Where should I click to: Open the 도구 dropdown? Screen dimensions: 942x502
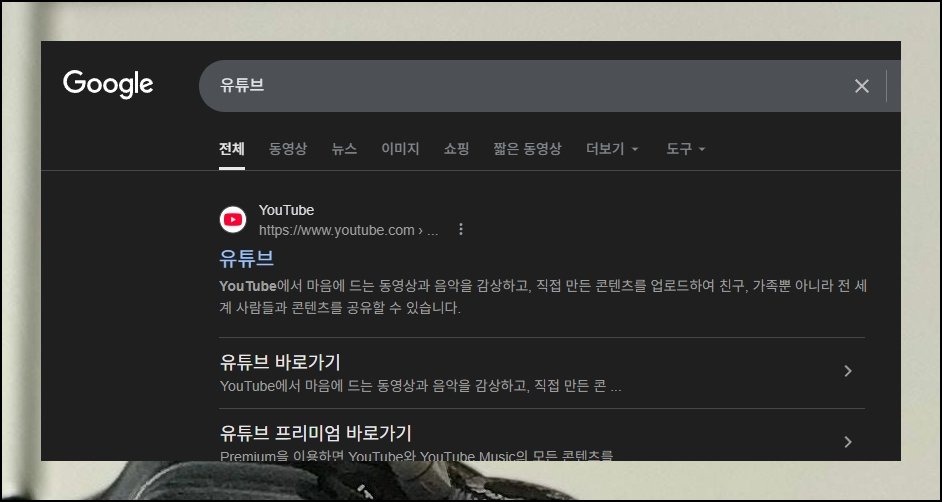coord(685,149)
